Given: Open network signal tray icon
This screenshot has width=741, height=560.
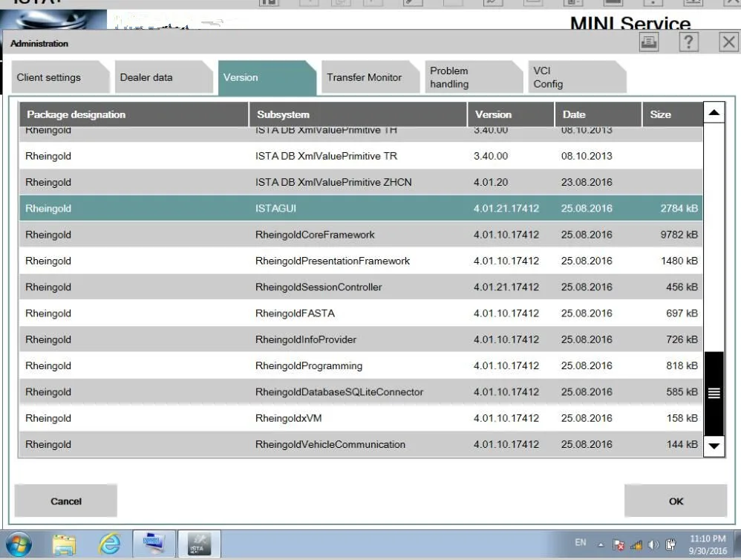Looking at the screenshot, I should tap(636, 545).
